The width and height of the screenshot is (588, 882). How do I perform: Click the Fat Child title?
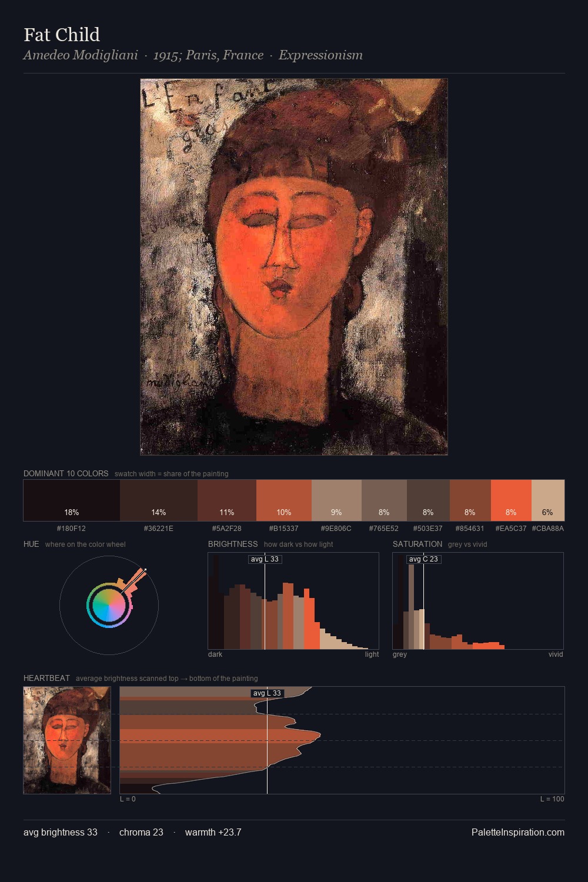pyautogui.click(x=62, y=35)
